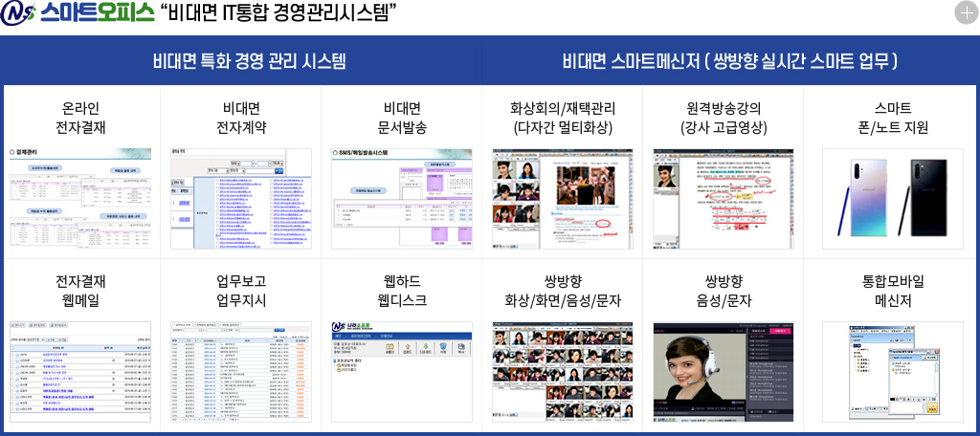The height and width of the screenshot is (436, 980).
Task: View the 나라소프트 webdisk thumbnail
Action: point(402,372)
